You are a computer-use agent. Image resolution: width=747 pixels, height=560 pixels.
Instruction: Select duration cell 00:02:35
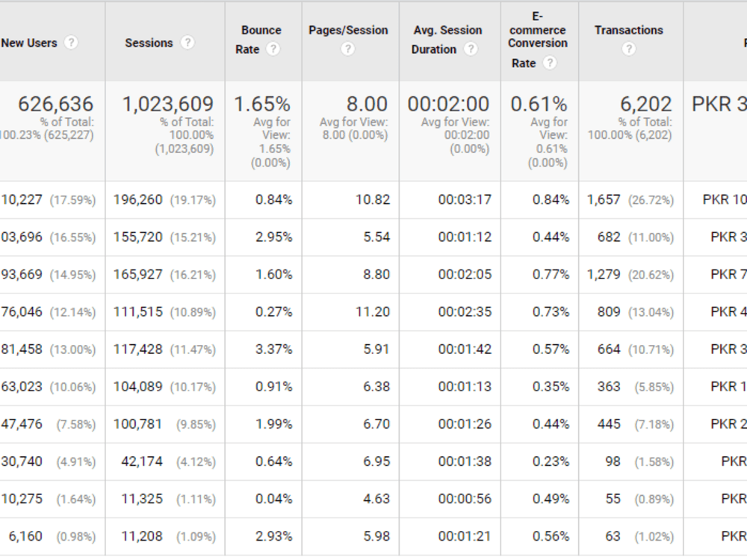click(x=465, y=312)
